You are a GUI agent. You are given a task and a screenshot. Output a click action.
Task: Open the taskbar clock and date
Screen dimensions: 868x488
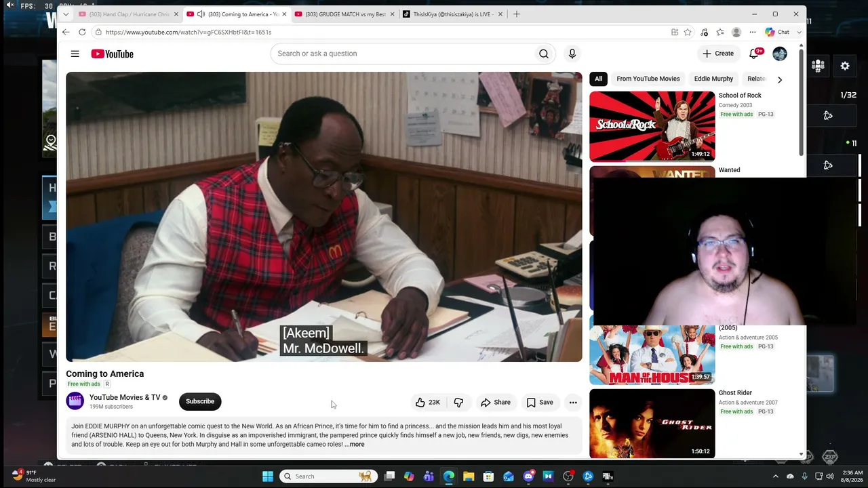pos(853,476)
